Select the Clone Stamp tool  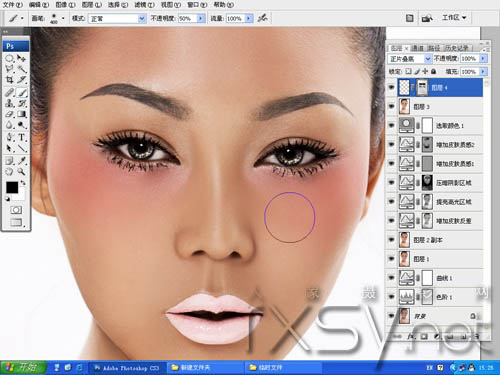(10, 103)
